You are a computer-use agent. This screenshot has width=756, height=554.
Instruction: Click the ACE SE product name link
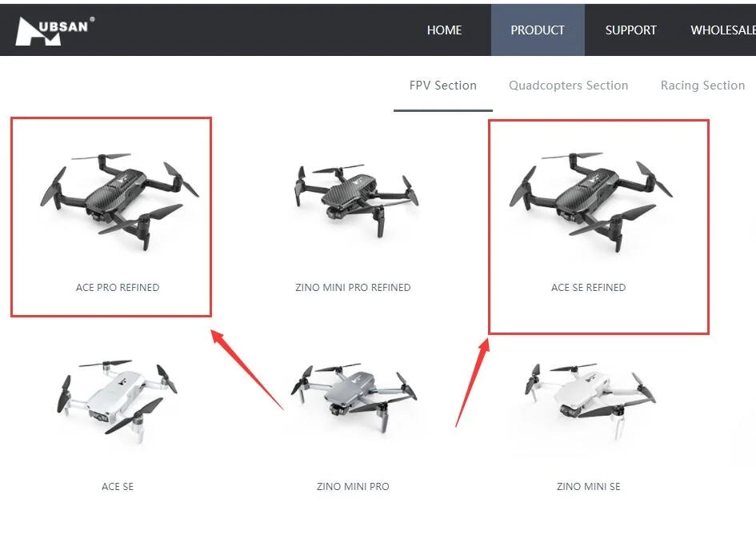coord(118,487)
